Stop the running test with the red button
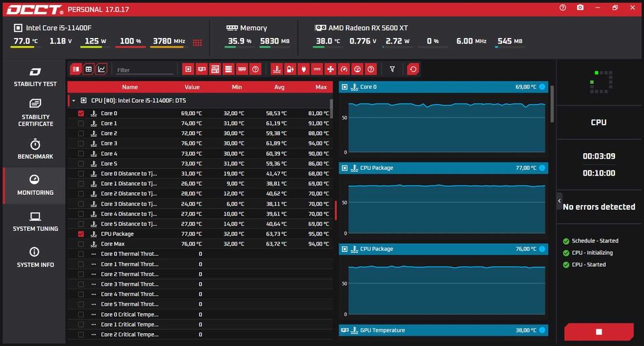 599,332
